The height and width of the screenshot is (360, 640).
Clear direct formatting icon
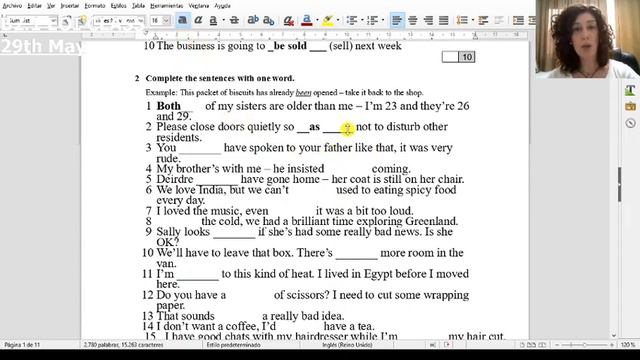289,20
